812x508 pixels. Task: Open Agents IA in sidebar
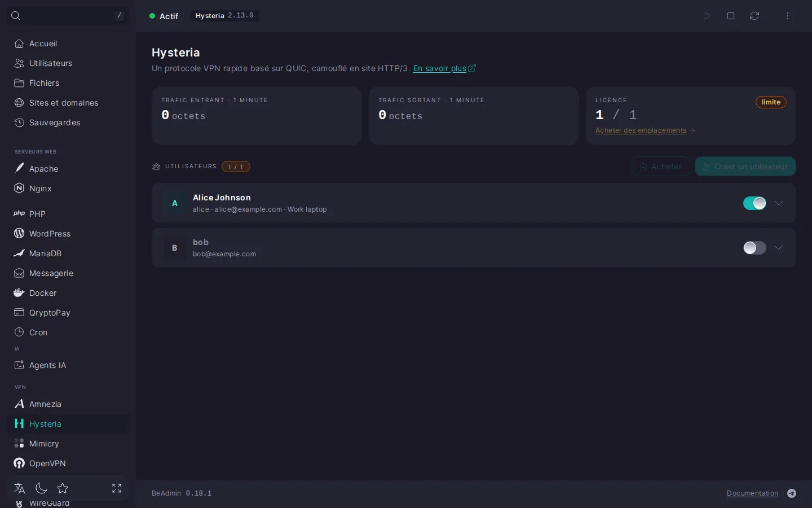(x=68, y=365)
